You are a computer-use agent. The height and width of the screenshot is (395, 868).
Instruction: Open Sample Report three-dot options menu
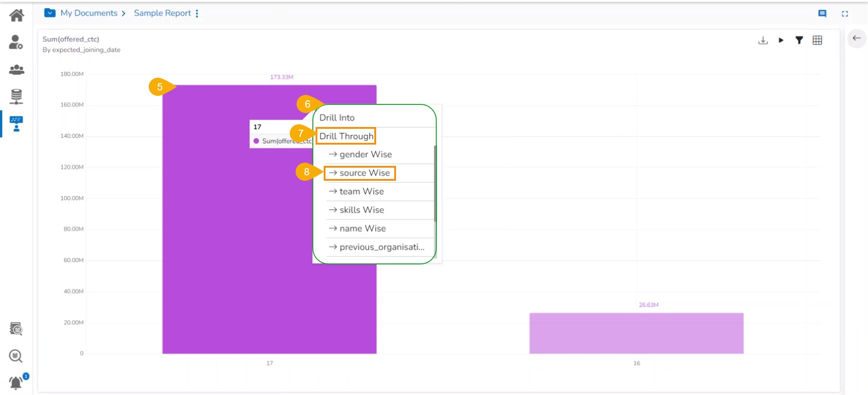197,14
